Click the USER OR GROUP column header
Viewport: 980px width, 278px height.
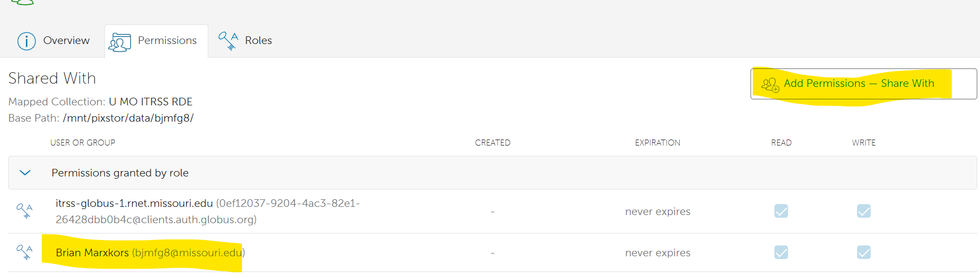pos(83,143)
